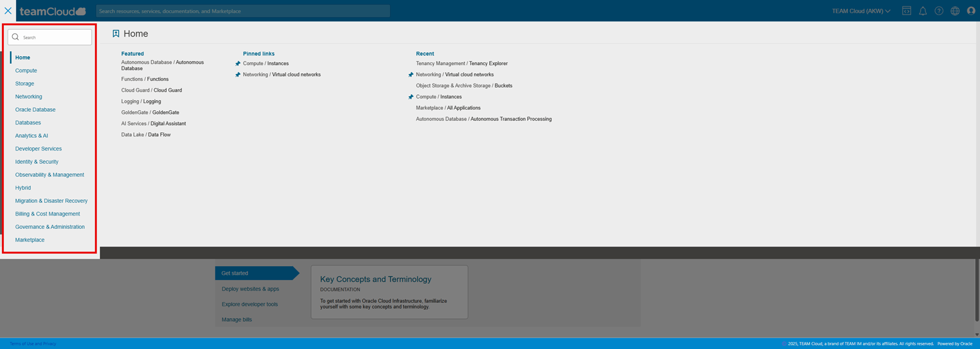Viewport: 980px width, 349px height.
Task: Select Home in the navigation menu
Action: click(23, 58)
